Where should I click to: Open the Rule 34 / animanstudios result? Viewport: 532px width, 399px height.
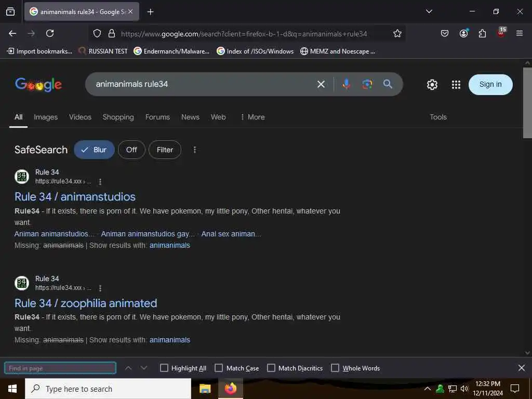click(75, 197)
